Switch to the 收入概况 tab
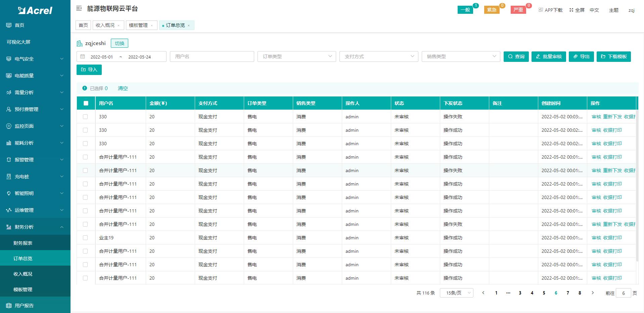 [105, 25]
